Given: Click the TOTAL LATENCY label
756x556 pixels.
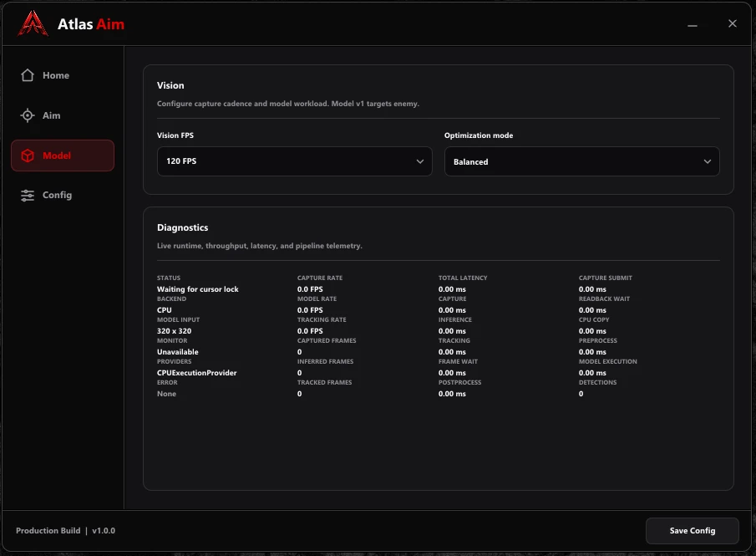Looking at the screenshot, I should [x=463, y=278].
